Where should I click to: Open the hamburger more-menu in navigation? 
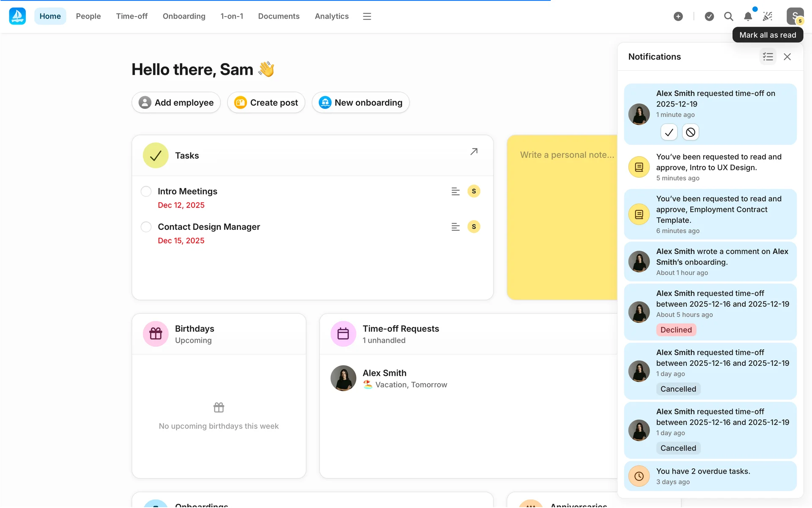click(367, 17)
